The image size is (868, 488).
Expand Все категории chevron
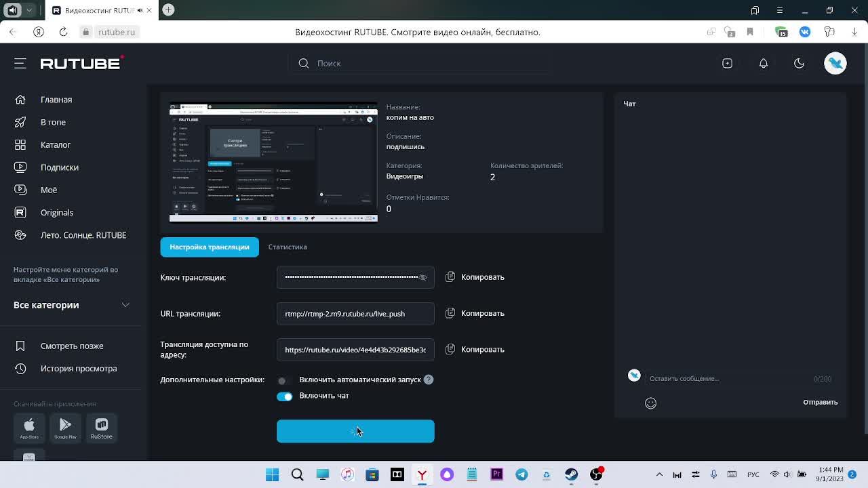(125, 305)
